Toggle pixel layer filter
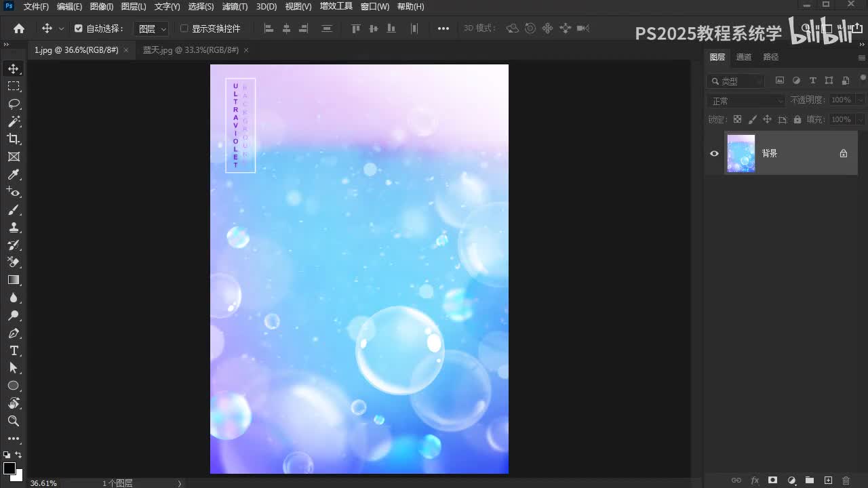Image resolution: width=868 pixels, height=488 pixels. pyautogui.click(x=780, y=81)
